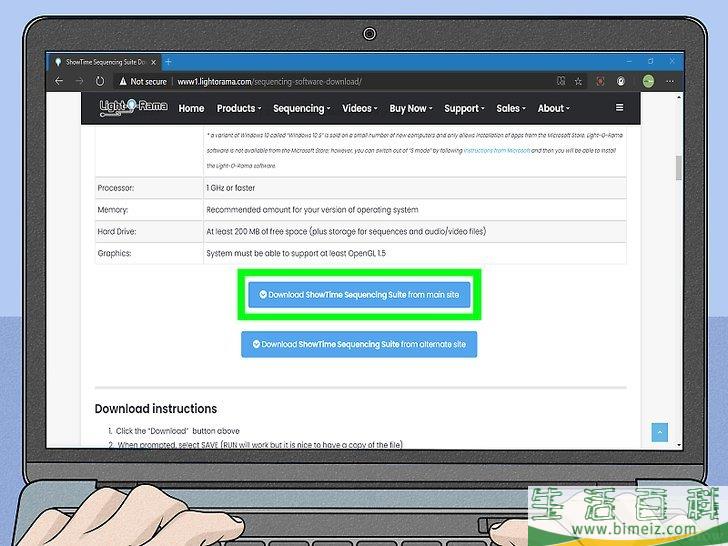Expand the Products dropdown menu
Image resolution: width=728 pixels, height=546 pixels.
coord(239,108)
